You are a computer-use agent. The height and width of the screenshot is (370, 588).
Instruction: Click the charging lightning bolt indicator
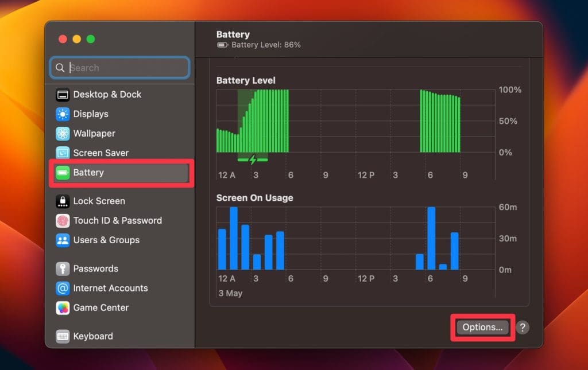pyautogui.click(x=253, y=159)
